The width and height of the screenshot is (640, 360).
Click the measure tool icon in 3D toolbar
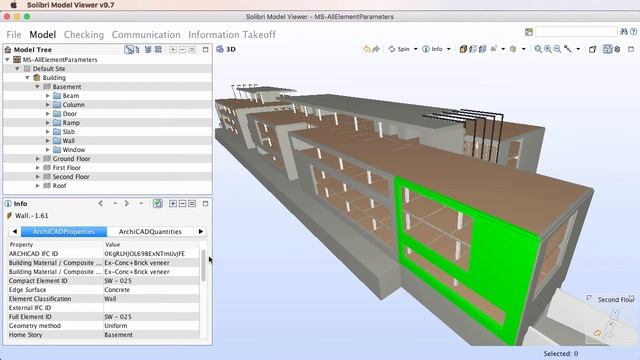click(568, 49)
